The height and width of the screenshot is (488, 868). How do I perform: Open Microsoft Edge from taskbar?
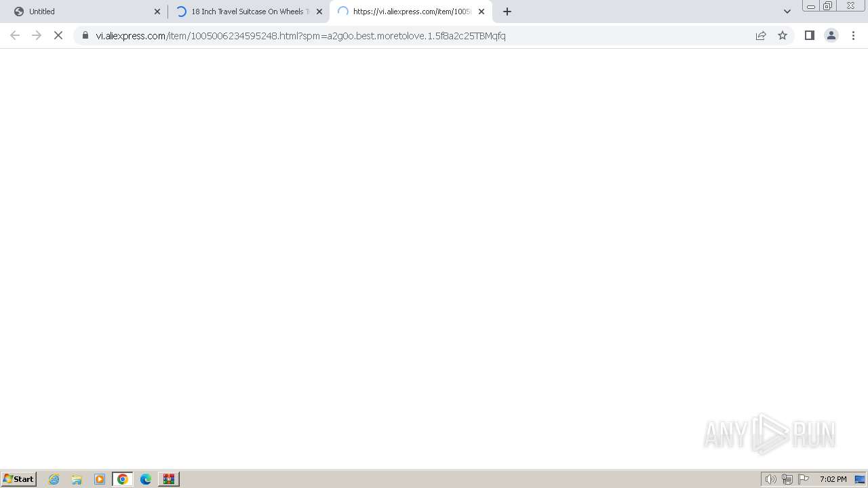[146, 479]
